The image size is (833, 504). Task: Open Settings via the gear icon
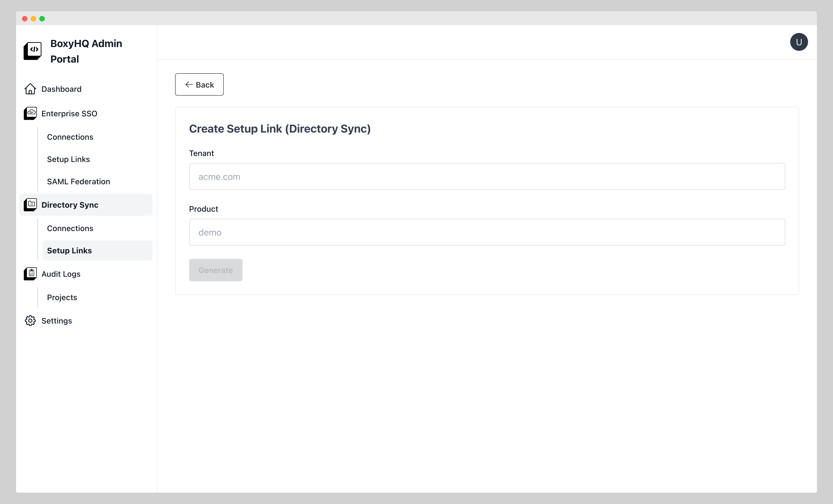coord(30,320)
